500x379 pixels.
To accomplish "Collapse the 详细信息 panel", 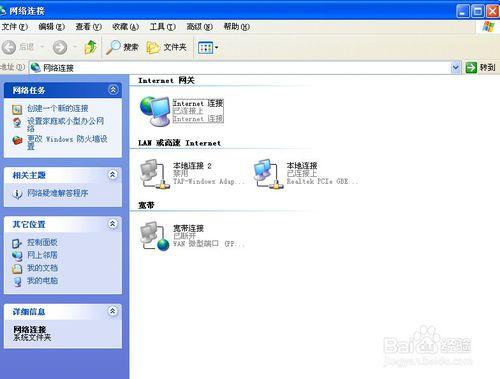I will tap(113, 311).
